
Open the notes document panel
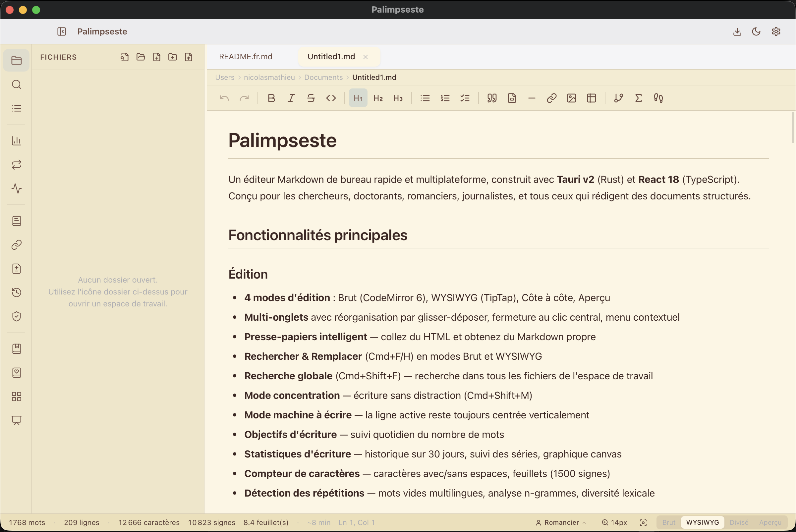tap(16, 221)
